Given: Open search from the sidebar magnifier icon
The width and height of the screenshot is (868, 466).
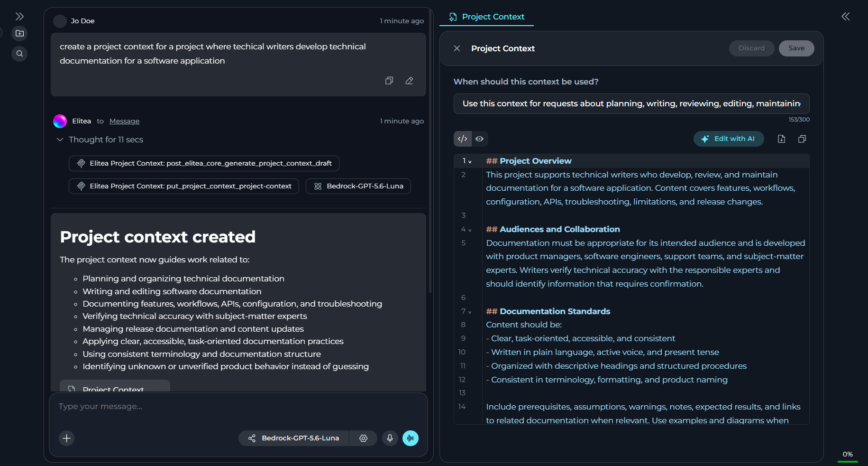Looking at the screenshot, I should (x=19, y=54).
